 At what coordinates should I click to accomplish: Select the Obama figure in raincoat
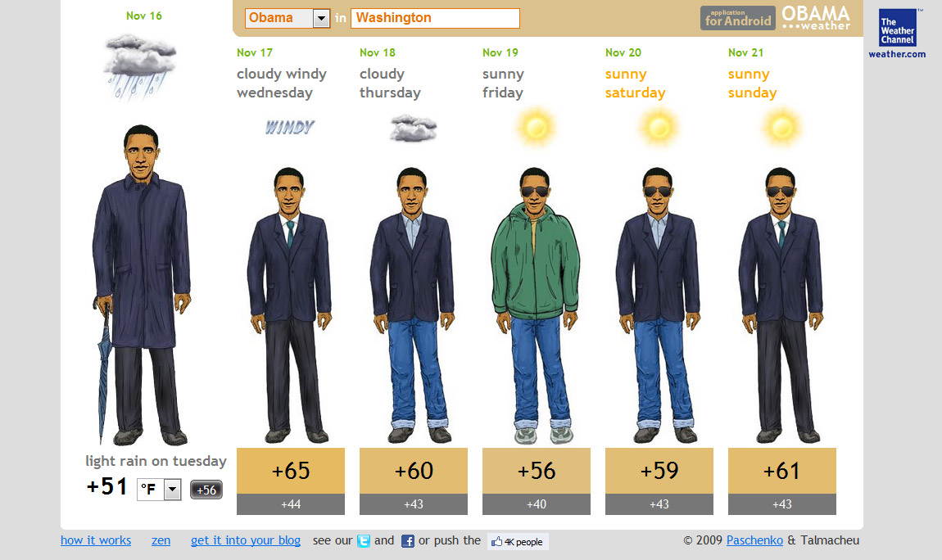click(x=141, y=284)
